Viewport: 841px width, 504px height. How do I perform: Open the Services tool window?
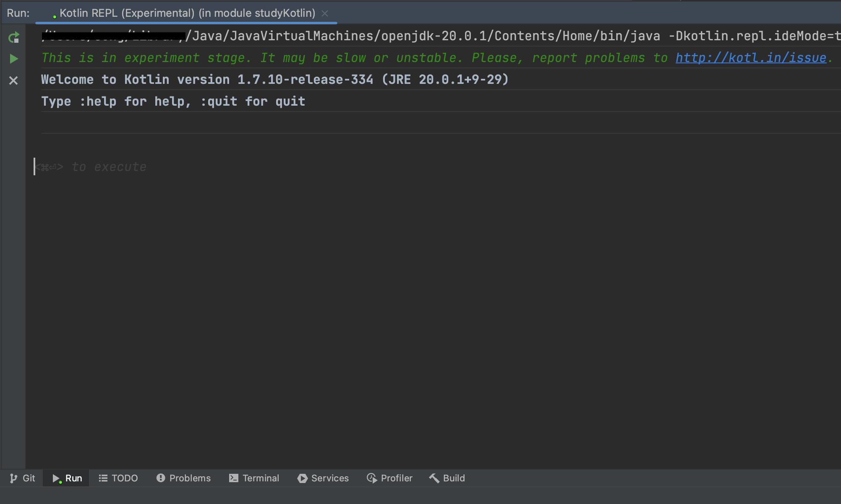pos(323,478)
